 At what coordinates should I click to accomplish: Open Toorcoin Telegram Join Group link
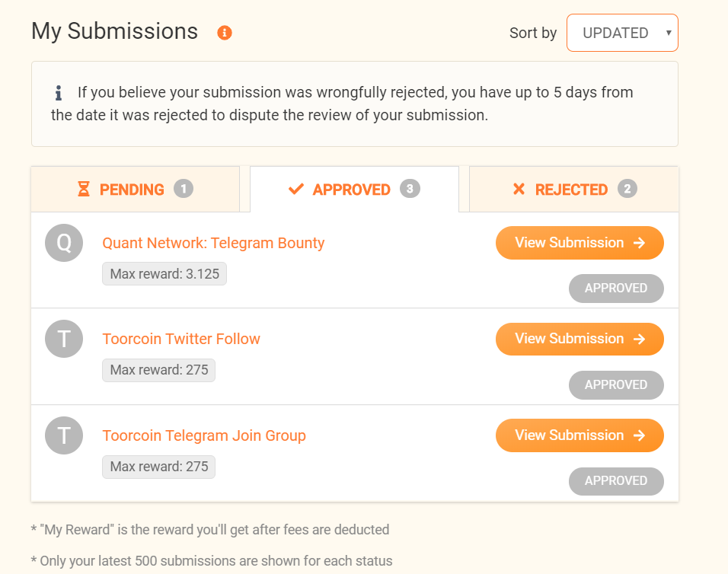[x=204, y=435]
